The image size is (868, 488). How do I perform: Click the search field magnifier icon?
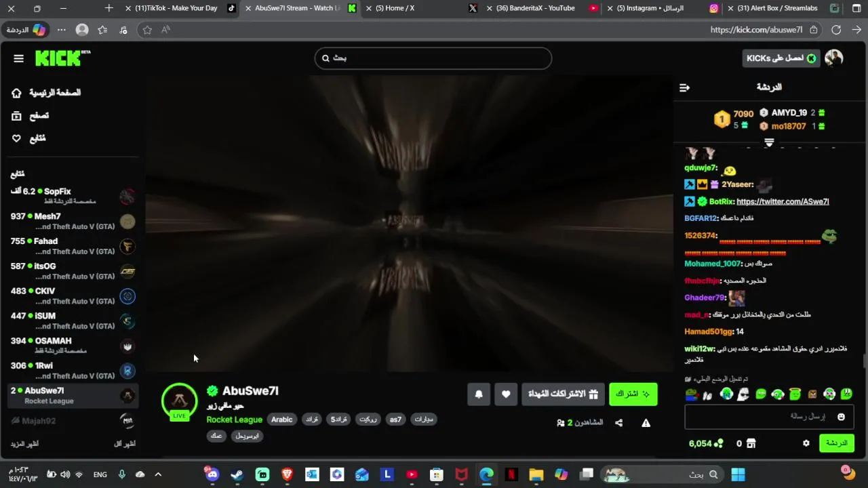pyautogui.click(x=325, y=58)
